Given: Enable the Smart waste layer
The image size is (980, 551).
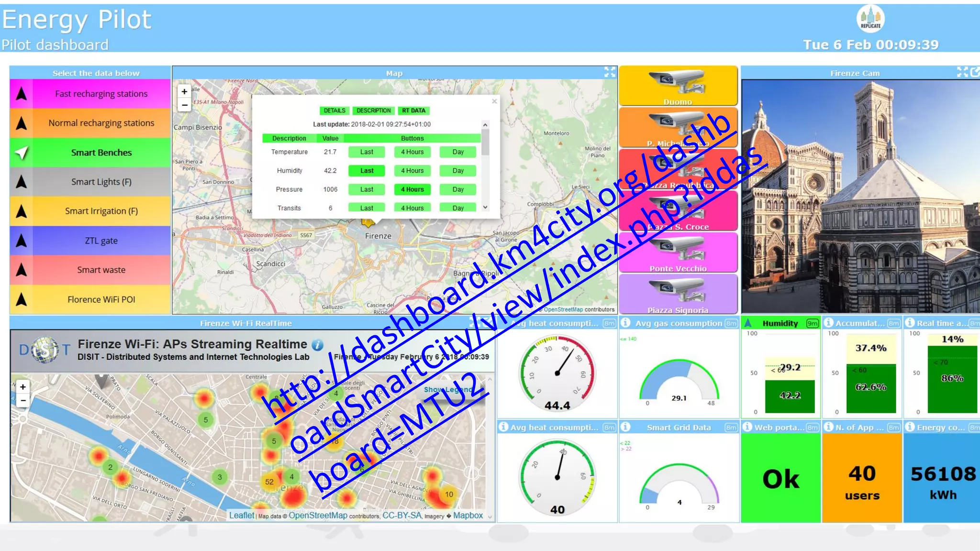Looking at the screenshot, I should coord(101,270).
